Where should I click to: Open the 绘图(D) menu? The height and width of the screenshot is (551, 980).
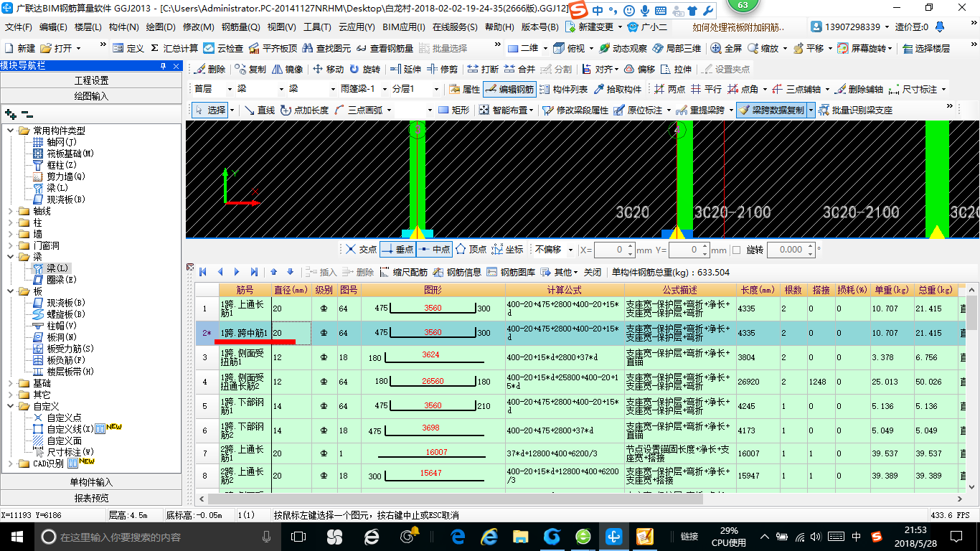pyautogui.click(x=161, y=27)
